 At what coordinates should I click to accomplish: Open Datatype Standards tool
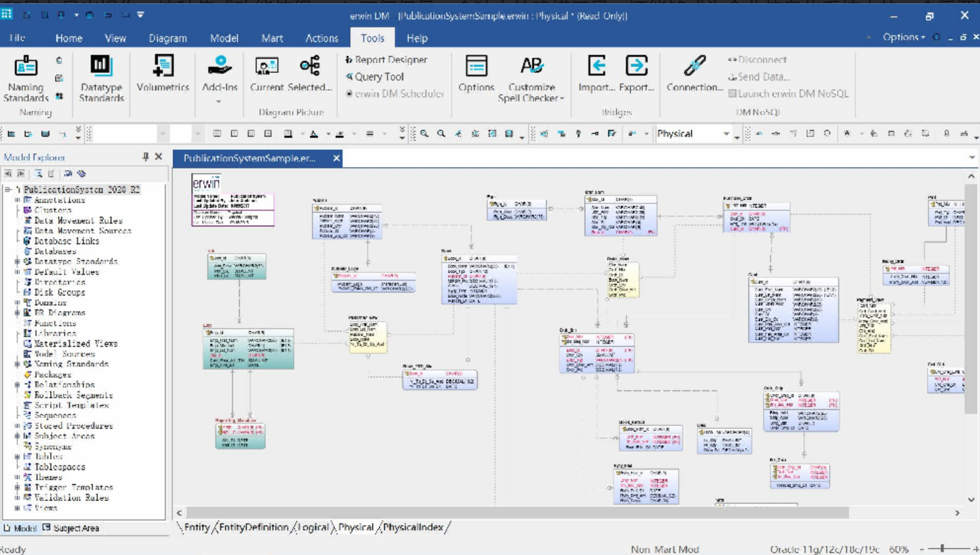click(101, 79)
